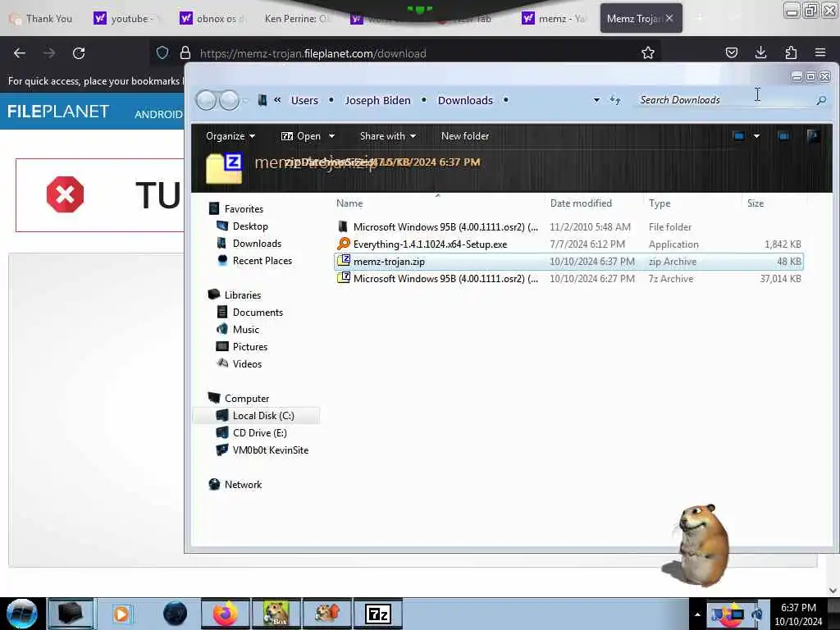Select Everything-1.4.1.1024.x64-Setup.exe file
Viewport: 840px width, 630px height.
click(x=568, y=244)
